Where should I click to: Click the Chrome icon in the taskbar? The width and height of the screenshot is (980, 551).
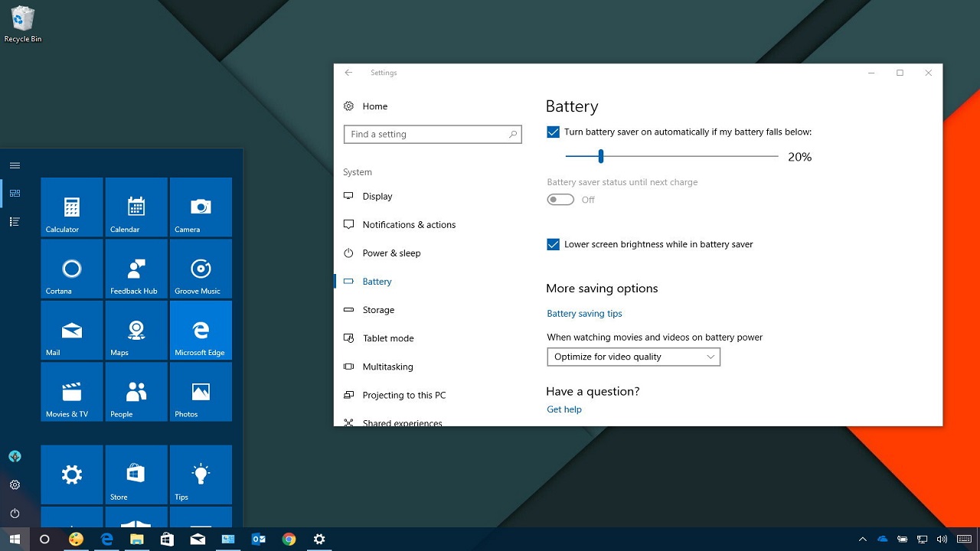pyautogui.click(x=289, y=539)
